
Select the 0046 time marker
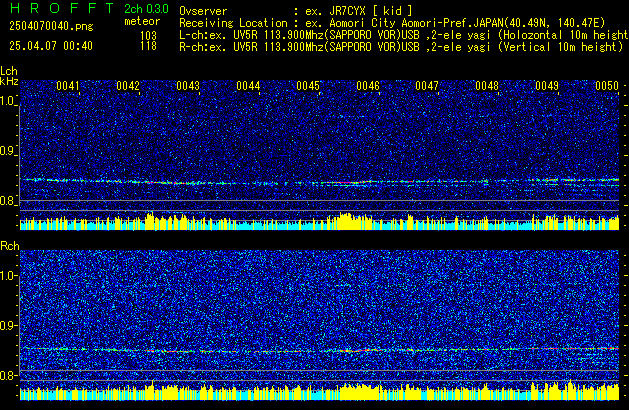tap(368, 86)
